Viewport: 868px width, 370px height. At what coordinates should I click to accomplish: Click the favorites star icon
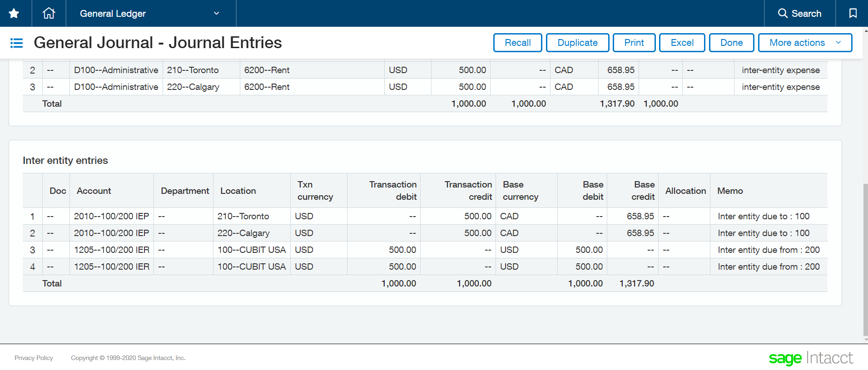14,14
